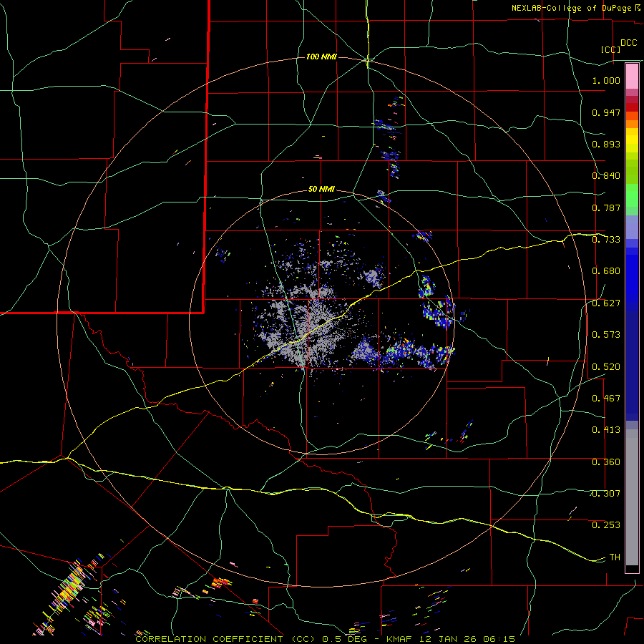Click the 0.947 legend value

pyautogui.click(x=606, y=112)
